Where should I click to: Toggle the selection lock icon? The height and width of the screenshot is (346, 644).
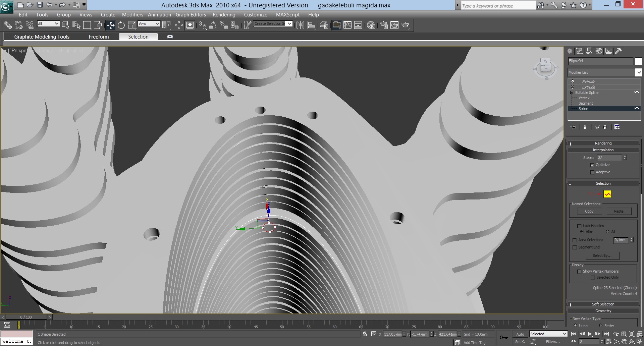click(365, 334)
